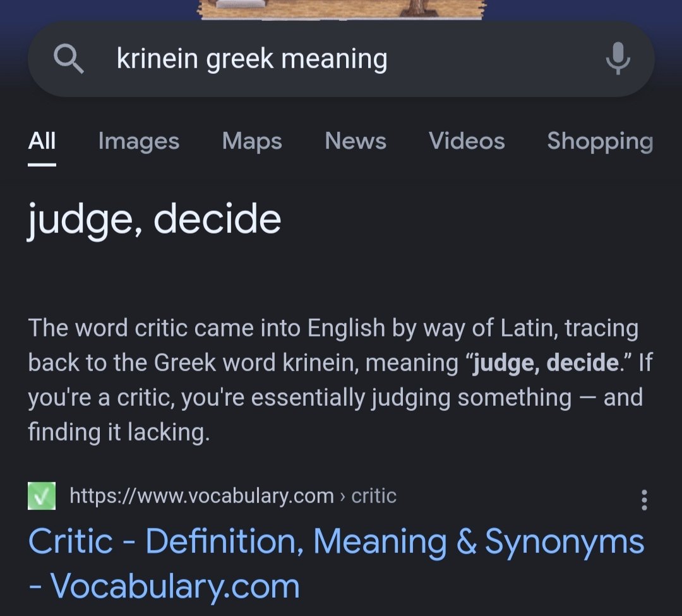Image resolution: width=682 pixels, height=616 pixels.
Task: Switch to the Images tab
Action: coord(139,141)
